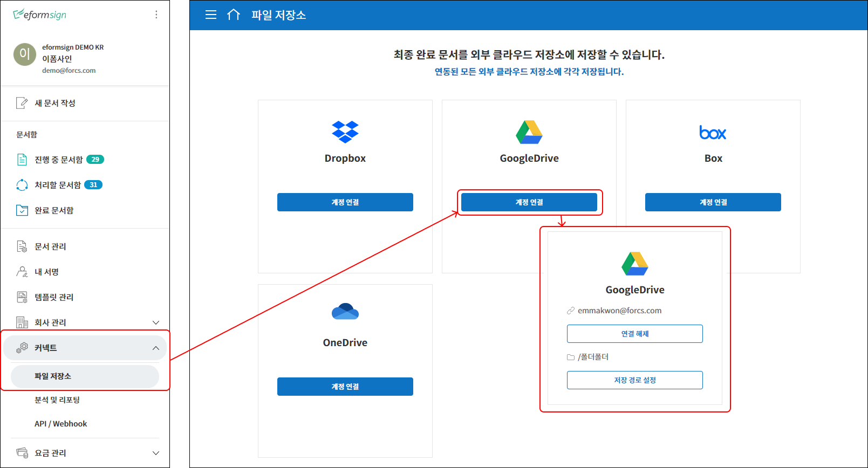Click the to-process documents circular icon

pyautogui.click(x=22, y=185)
